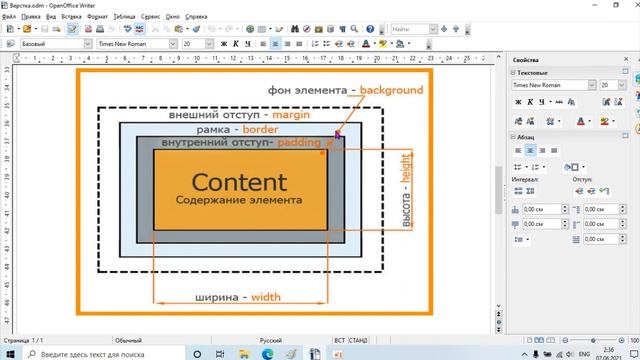This screenshot has width=640, height=360.
Task: Click the Shadow text icon in the sidebar
Action: click(x=571, y=102)
